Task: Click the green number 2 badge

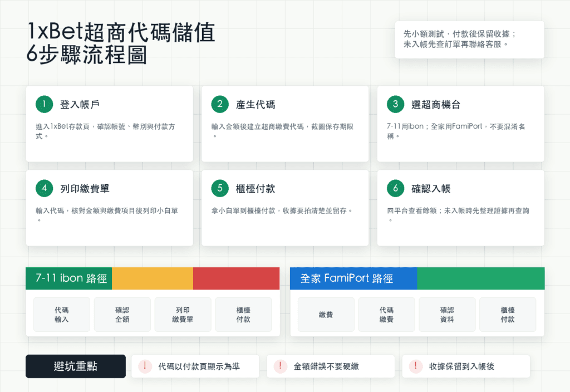Action: pyautogui.click(x=220, y=104)
